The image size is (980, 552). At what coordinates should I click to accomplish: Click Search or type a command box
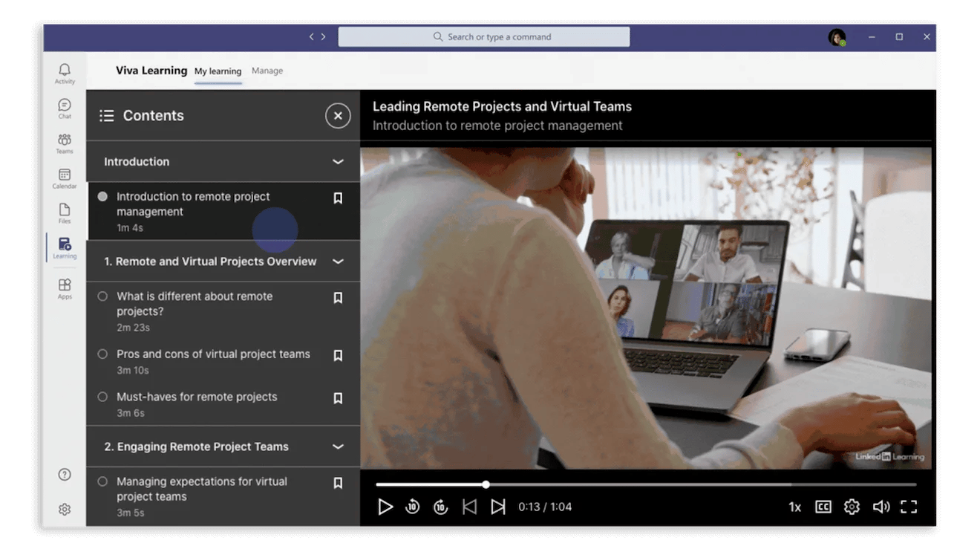tap(484, 37)
